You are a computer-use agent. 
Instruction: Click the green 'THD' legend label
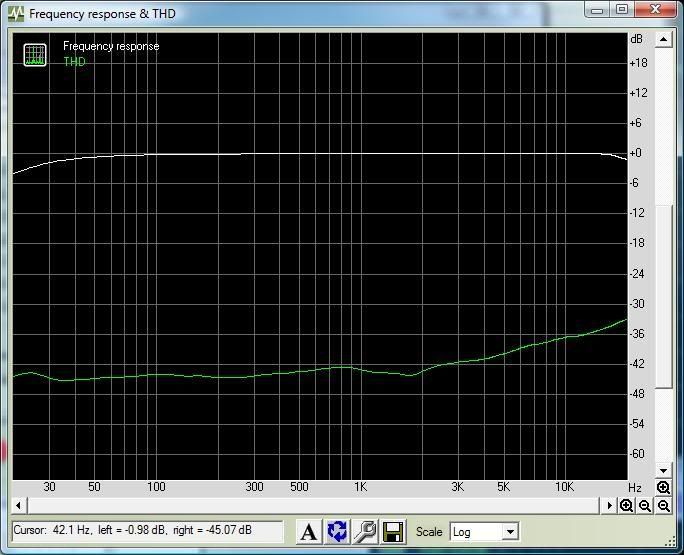[x=75, y=62]
